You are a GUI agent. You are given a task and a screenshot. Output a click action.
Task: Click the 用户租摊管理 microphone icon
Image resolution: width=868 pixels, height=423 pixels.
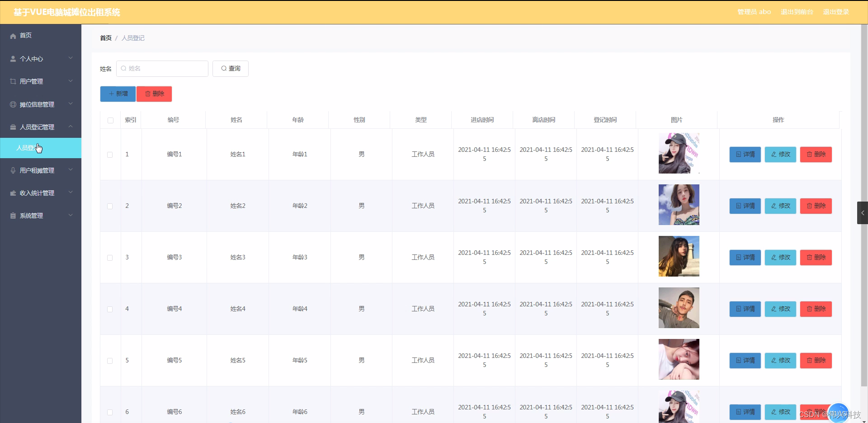pos(13,170)
